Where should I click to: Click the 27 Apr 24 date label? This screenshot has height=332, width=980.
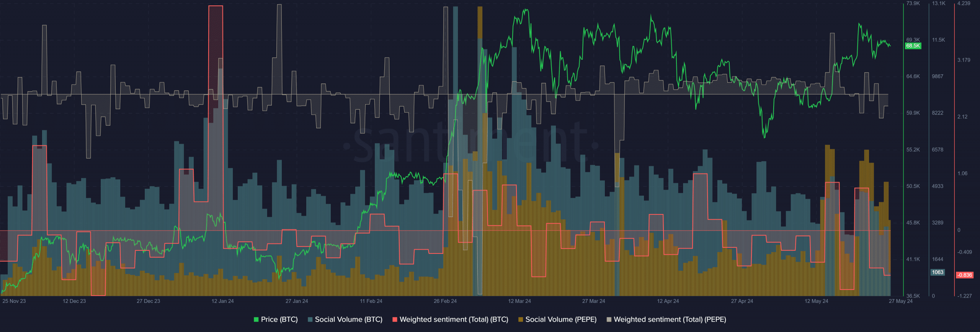[x=742, y=301]
